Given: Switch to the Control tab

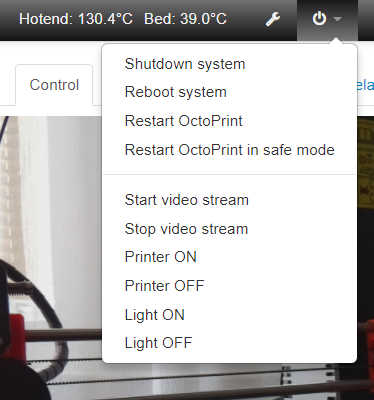Looking at the screenshot, I should (x=54, y=85).
